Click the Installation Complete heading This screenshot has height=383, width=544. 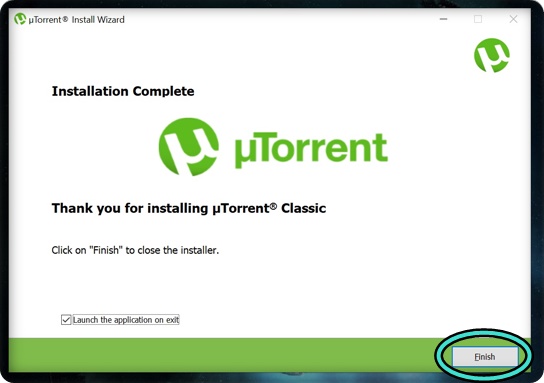[123, 91]
